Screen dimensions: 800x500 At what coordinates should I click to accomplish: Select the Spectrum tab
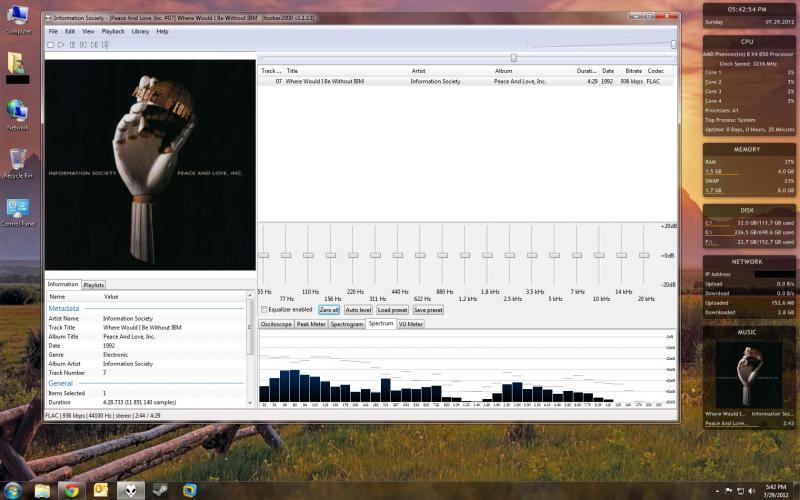click(x=381, y=323)
